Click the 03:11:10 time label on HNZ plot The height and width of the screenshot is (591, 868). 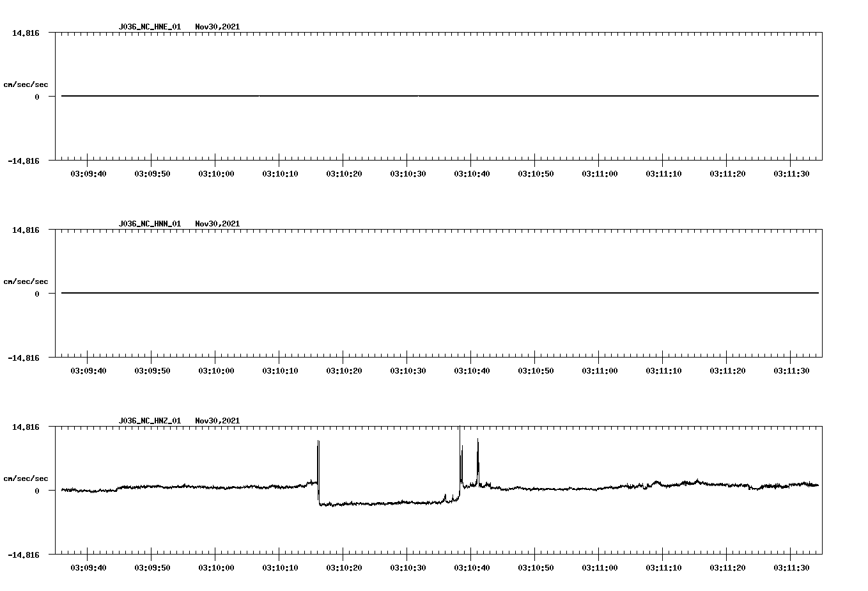point(663,568)
